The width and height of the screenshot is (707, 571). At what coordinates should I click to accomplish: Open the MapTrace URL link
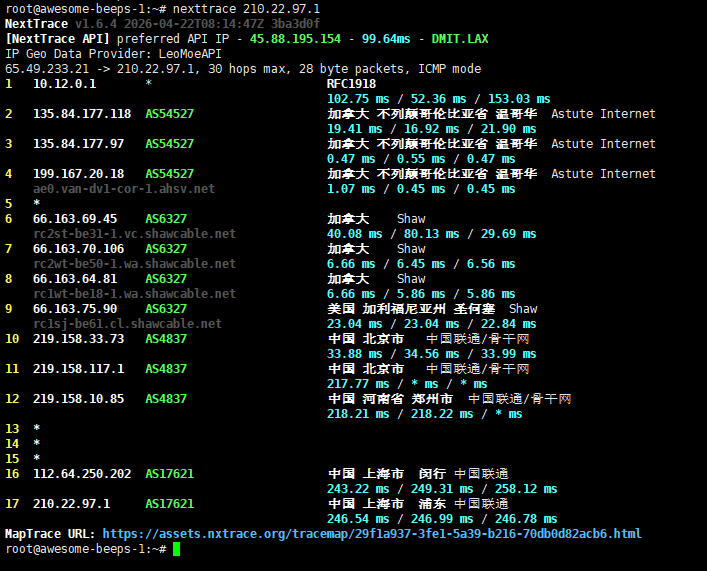(372, 534)
